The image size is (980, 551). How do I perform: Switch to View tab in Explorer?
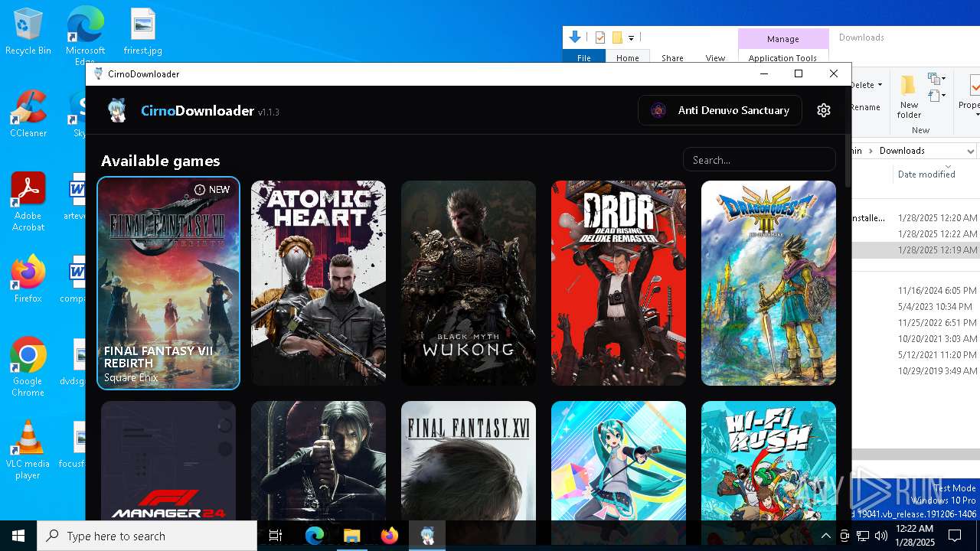715,58
